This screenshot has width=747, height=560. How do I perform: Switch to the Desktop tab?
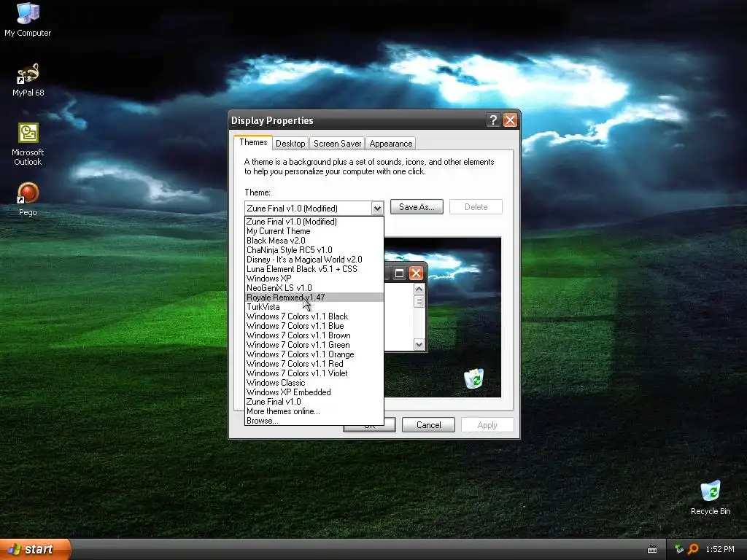(290, 144)
